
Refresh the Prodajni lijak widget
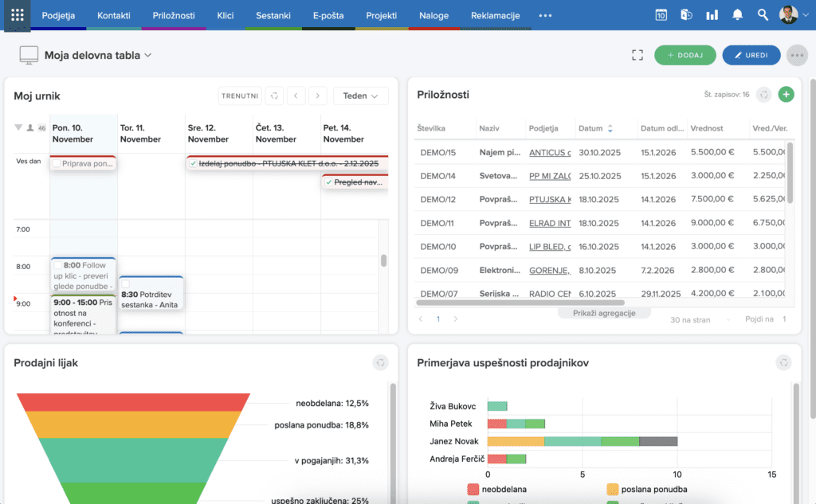382,363
